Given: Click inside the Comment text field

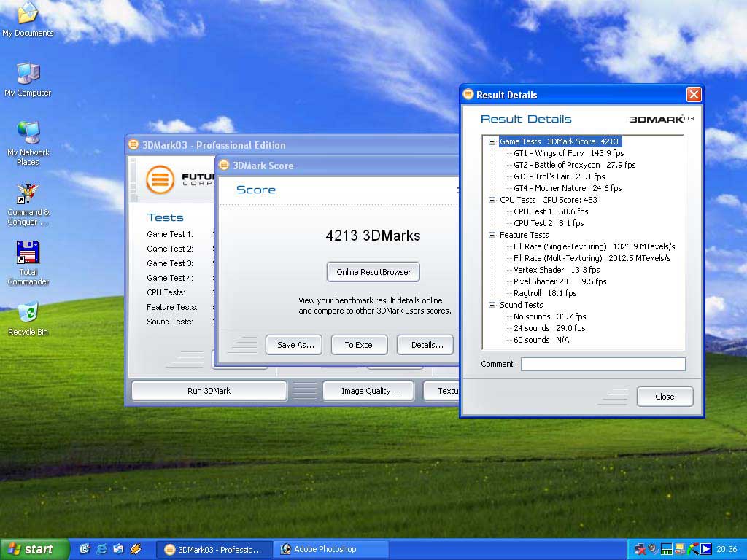Looking at the screenshot, I should [x=603, y=364].
